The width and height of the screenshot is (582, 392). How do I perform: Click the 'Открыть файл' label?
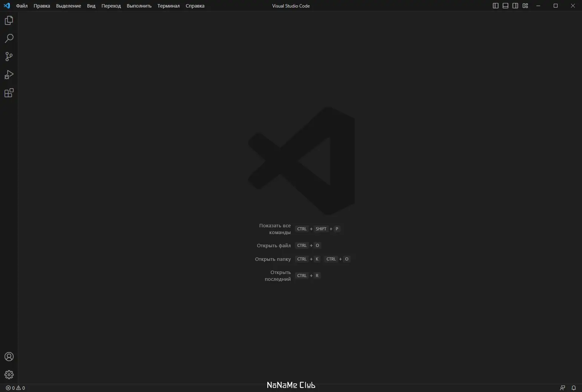click(274, 245)
